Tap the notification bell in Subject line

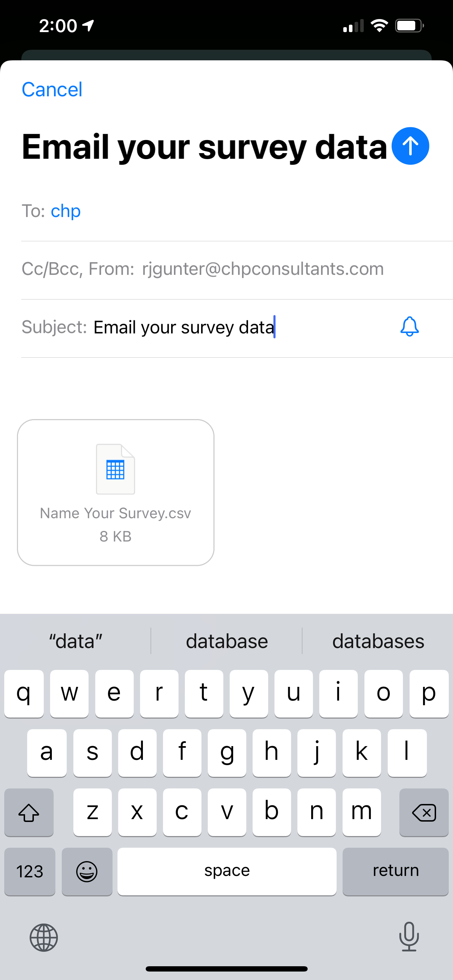pyautogui.click(x=409, y=327)
